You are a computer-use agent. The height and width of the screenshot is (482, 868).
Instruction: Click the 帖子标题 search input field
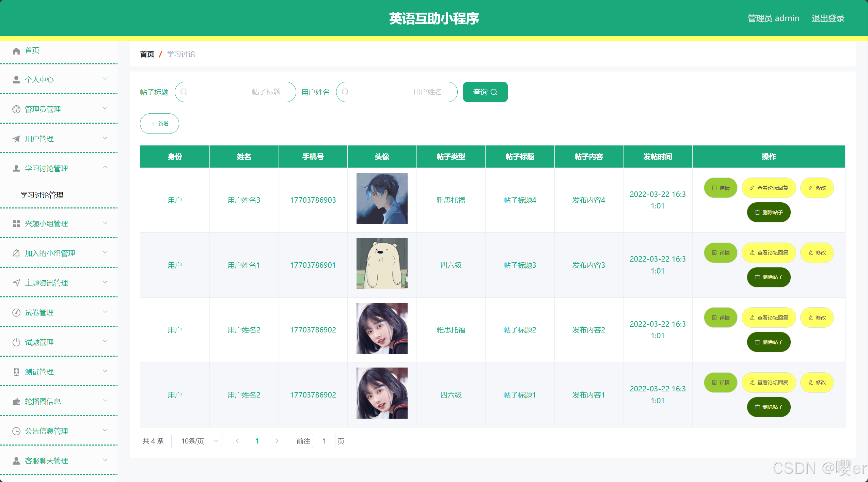(235, 92)
